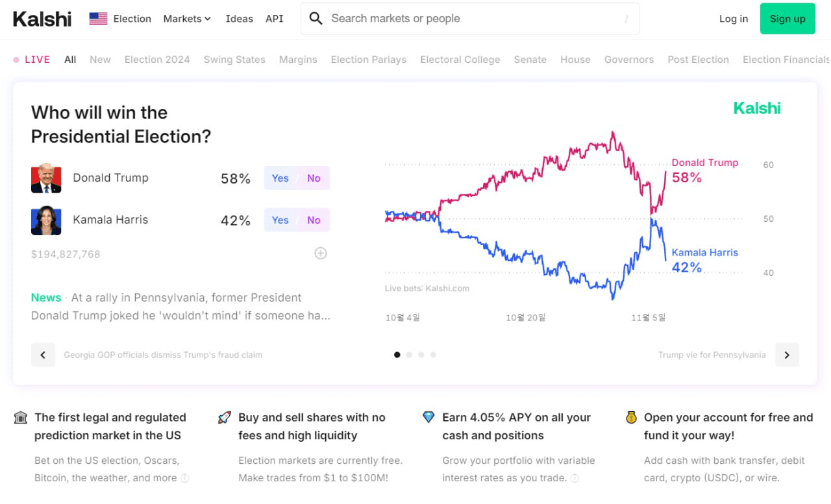Click the money bag icon beside Open your account
This screenshot has height=504, width=831.
pyautogui.click(x=631, y=418)
